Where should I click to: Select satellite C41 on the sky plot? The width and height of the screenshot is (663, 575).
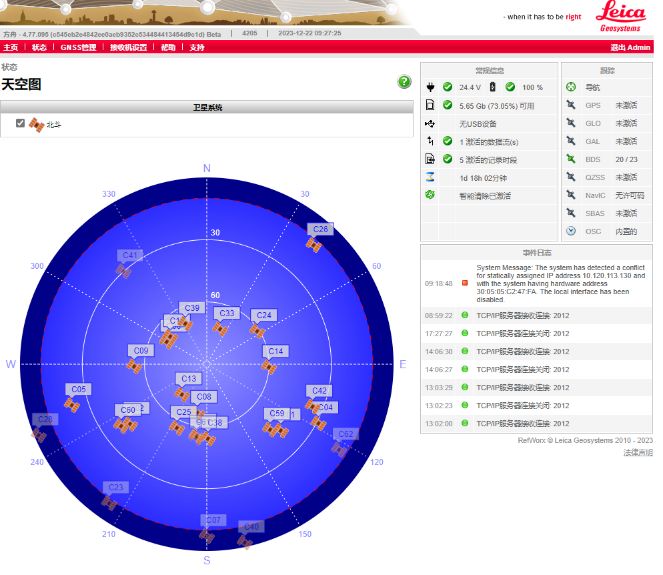(x=123, y=271)
